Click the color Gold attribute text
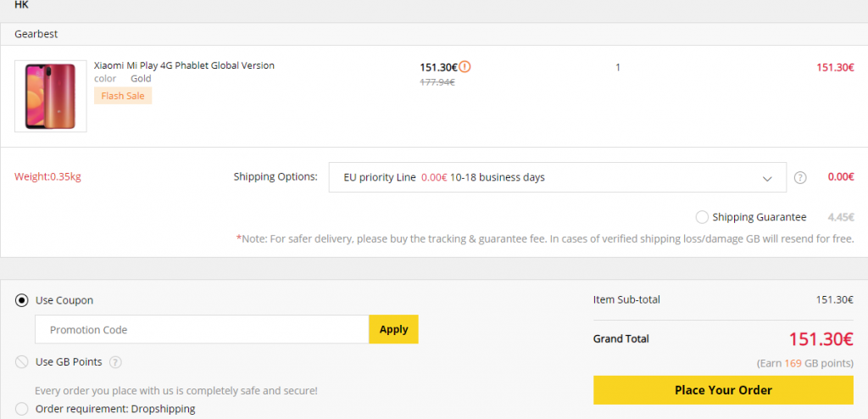Screen dimensions: 868x419 (x=123, y=79)
